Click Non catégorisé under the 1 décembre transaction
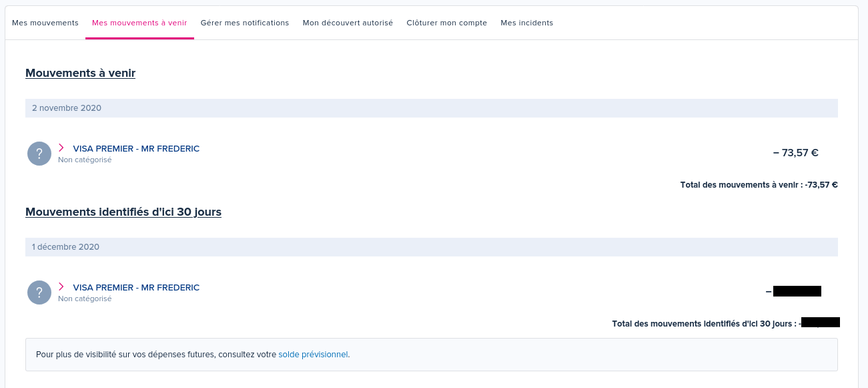This screenshot has height=388, width=868. (85, 299)
